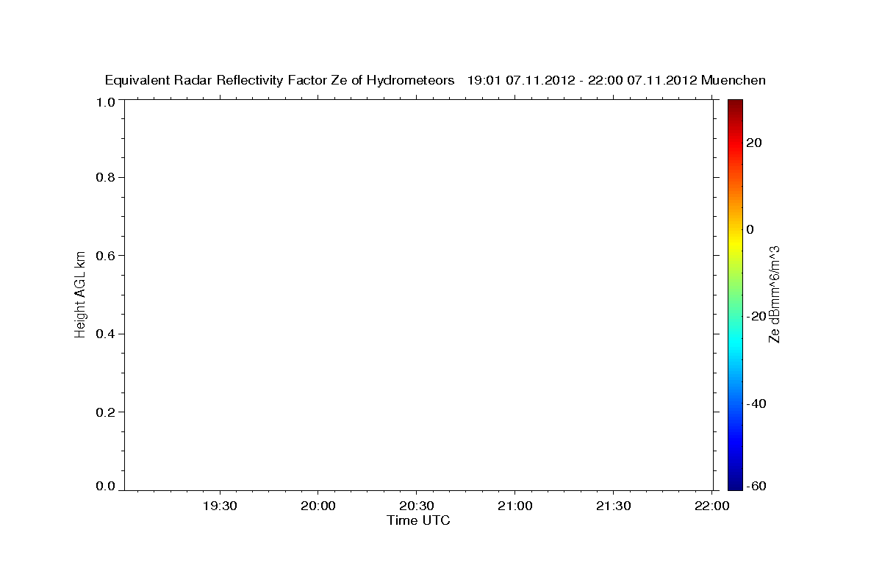This screenshot has height=588, width=882.
Task: Click the plot title mentioning Muenchen
Action: 435,80
